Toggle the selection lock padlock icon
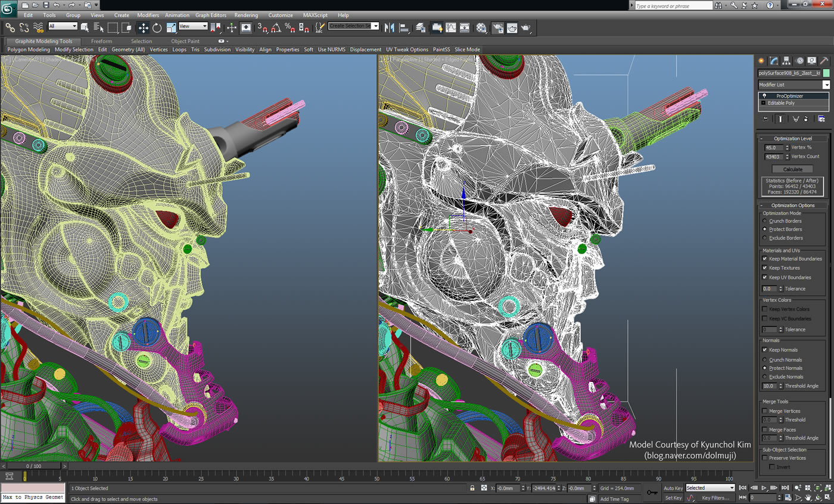834x504 pixels. click(x=472, y=488)
